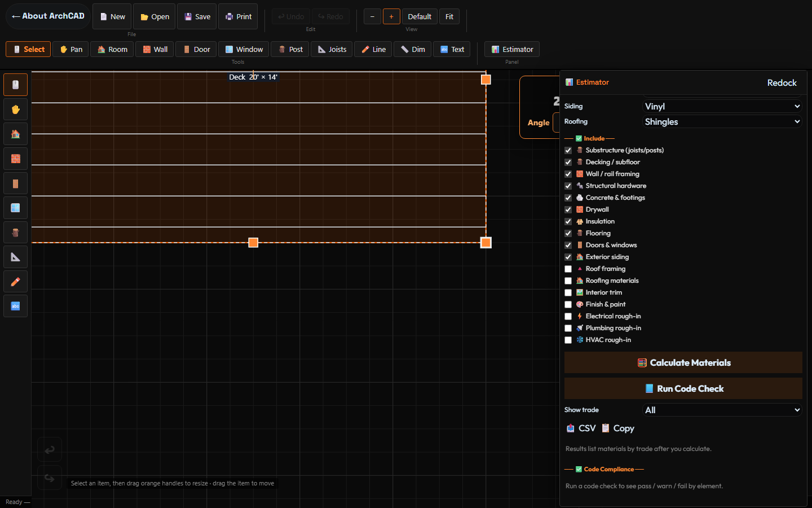Toggle the Estimator panel button
Image resolution: width=812 pixels, height=508 pixels.
point(512,49)
